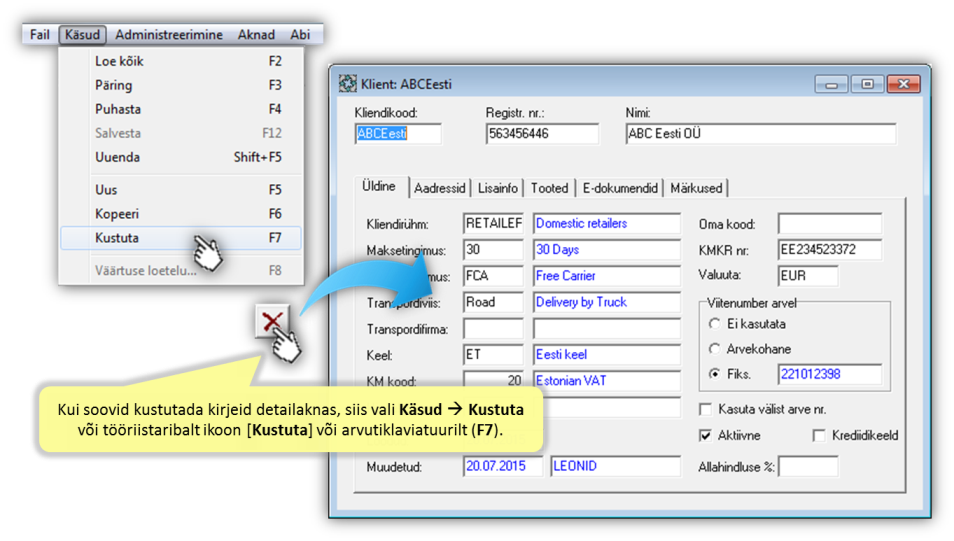The height and width of the screenshot is (541, 954).
Task: Choose Uuenda menu entry
Action: click(x=181, y=157)
